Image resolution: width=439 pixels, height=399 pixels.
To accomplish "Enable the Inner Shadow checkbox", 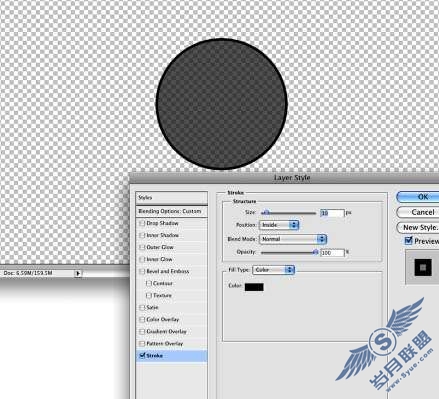I will click(x=142, y=235).
